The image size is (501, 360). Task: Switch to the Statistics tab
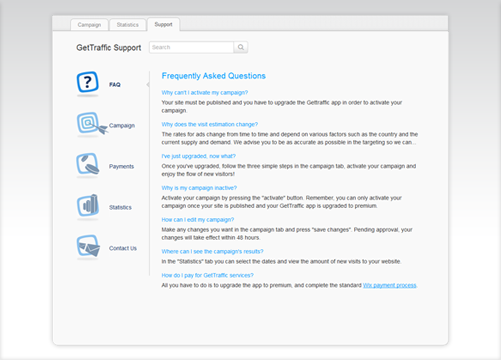128,25
